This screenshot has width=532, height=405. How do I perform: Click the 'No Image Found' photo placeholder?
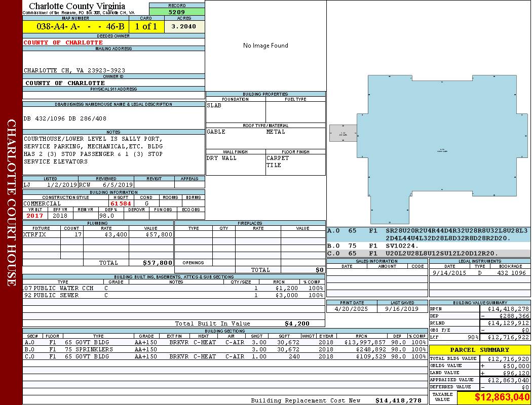coord(265,46)
